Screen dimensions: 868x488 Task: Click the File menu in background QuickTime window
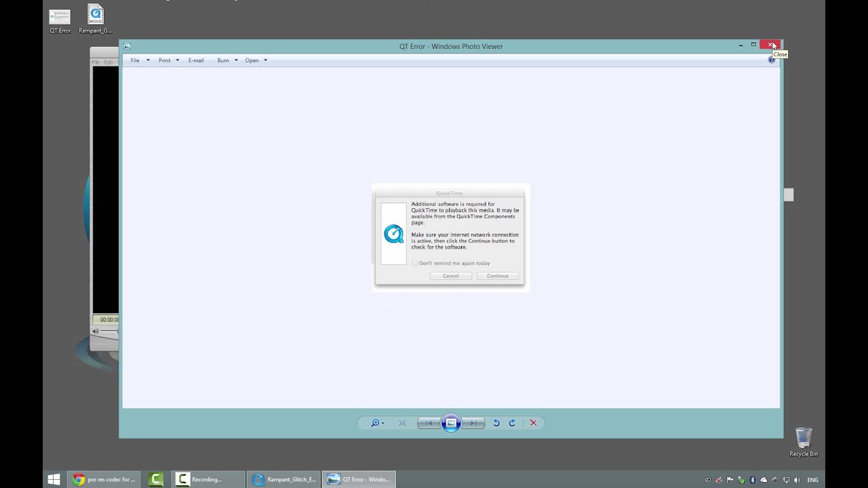96,62
